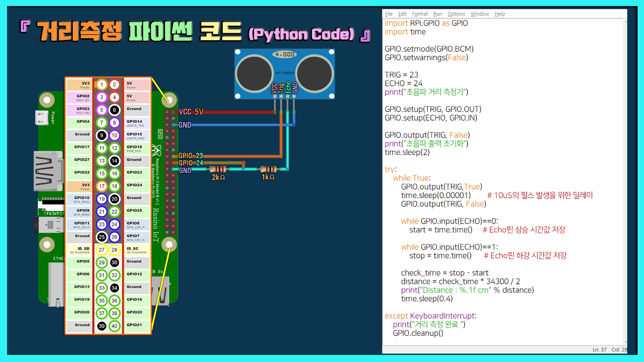Open the Run menu
Screen dimensions: 644x362
coord(437,14)
